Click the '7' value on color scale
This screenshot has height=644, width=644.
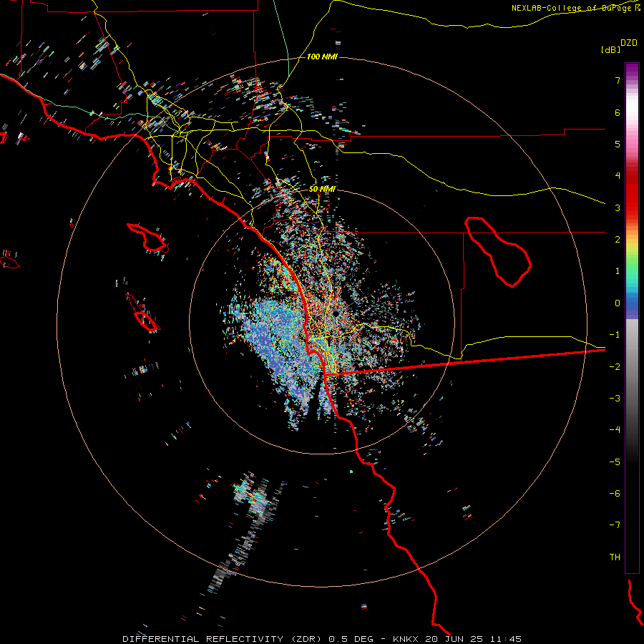pos(618,80)
